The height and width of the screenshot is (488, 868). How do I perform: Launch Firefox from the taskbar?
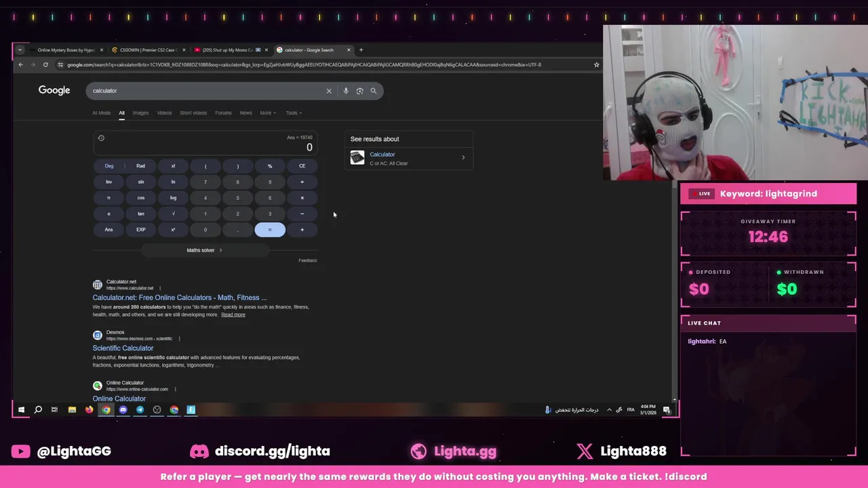pos(89,409)
